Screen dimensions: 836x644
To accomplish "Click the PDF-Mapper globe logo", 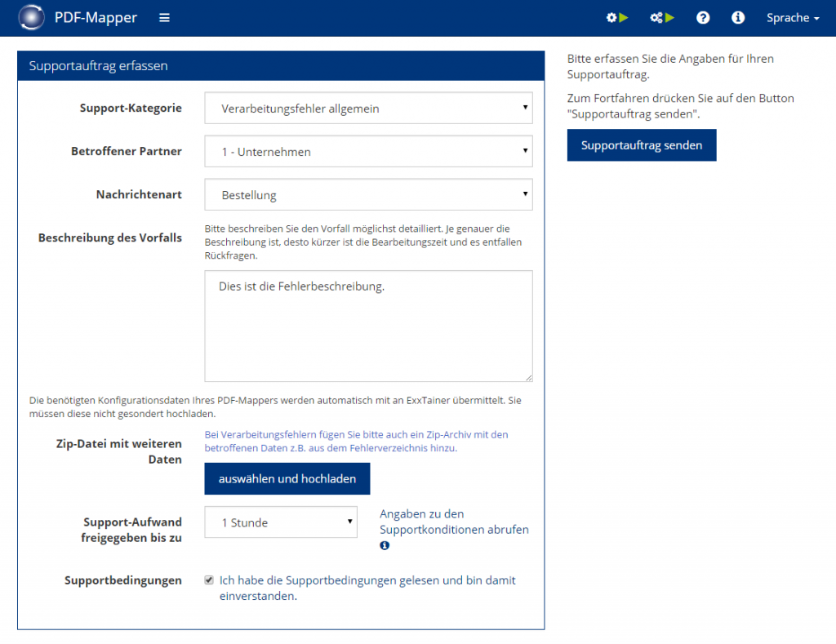I will click(32, 17).
